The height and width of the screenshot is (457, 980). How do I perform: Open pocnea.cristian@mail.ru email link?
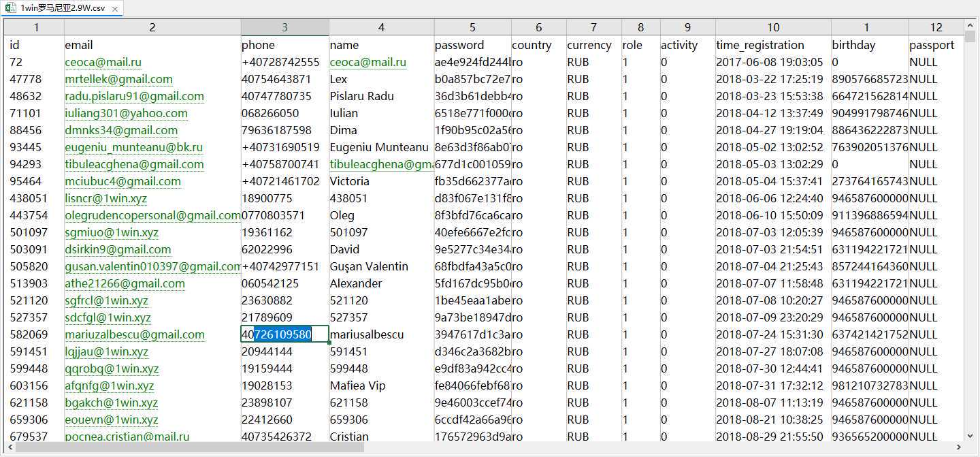[x=127, y=437]
